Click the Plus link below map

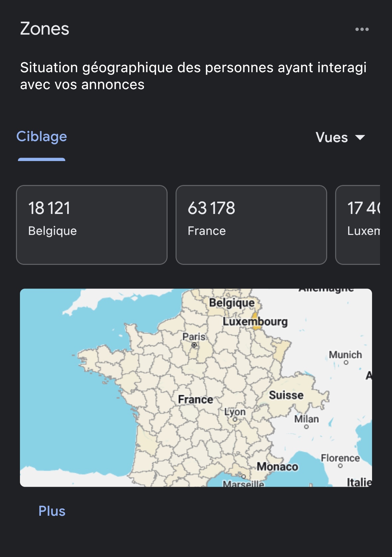click(x=52, y=511)
